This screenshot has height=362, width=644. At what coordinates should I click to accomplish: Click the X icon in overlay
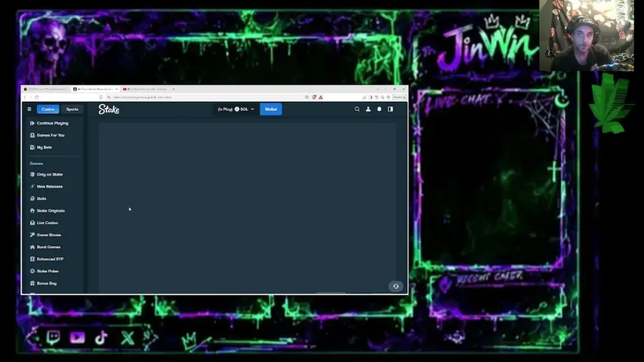click(x=128, y=338)
